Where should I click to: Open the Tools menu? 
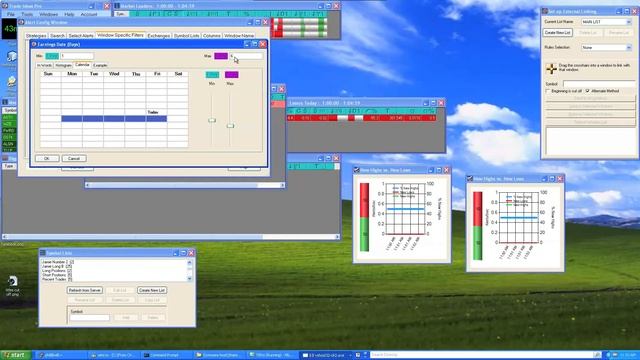tap(27, 14)
